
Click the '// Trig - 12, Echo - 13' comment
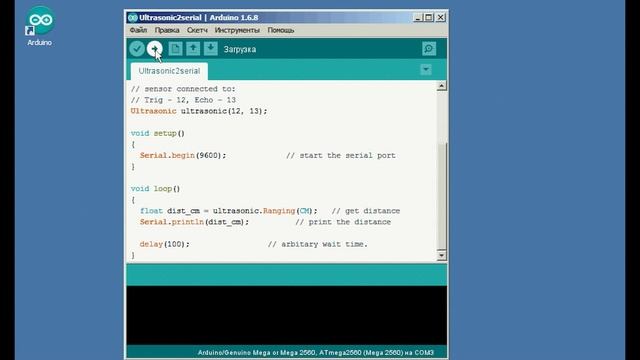point(183,100)
